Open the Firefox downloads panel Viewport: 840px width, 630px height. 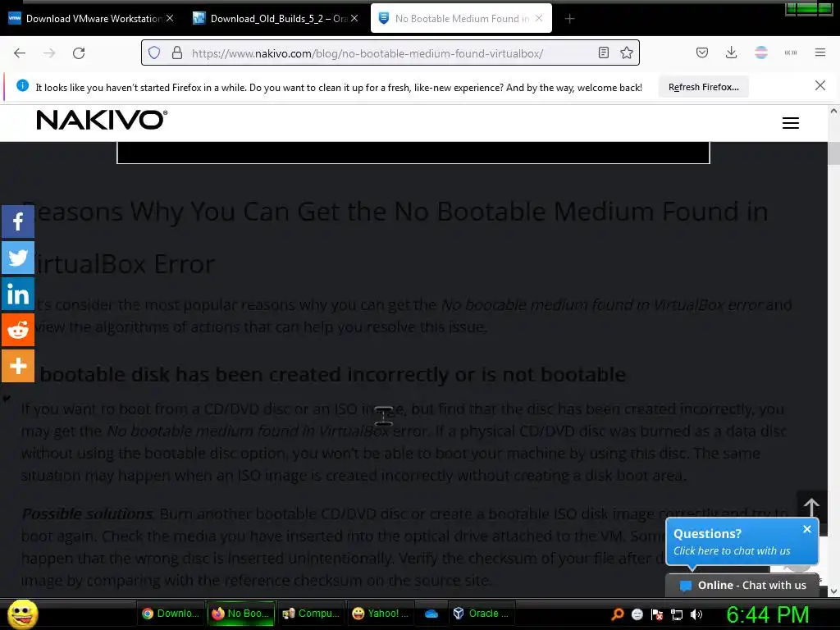[731, 52]
